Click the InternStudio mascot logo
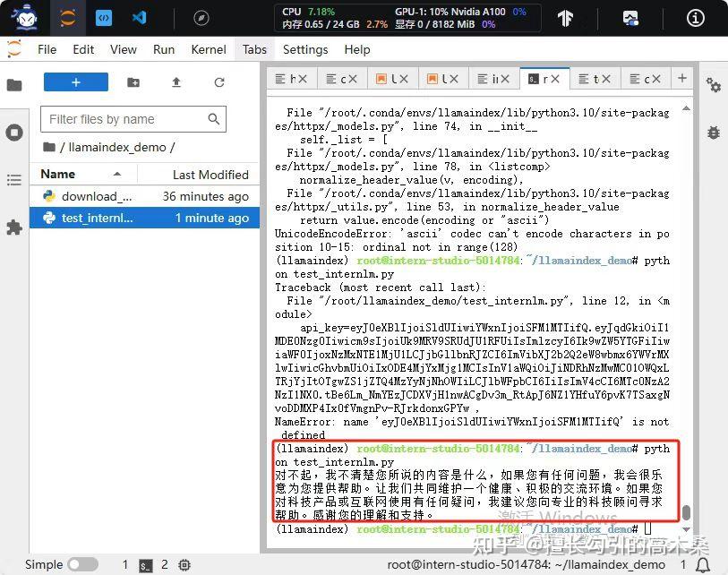 pos(26,18)
